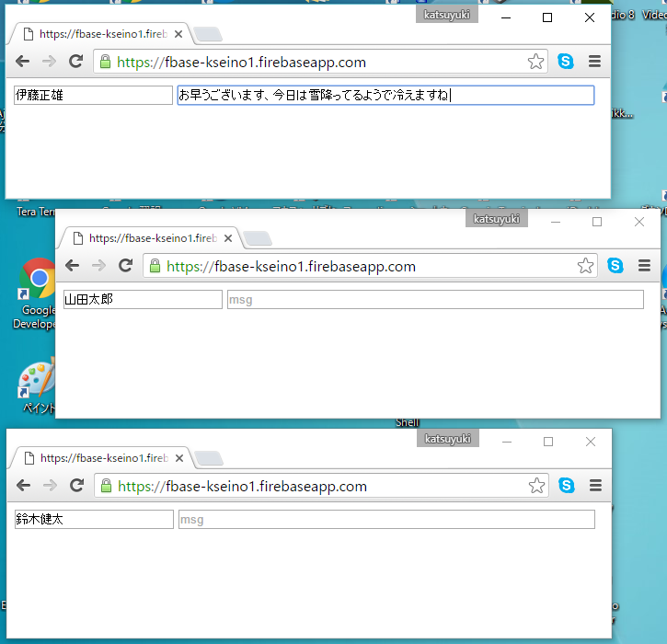Reload page in top browser window
Screen dimensions: 667x644
[75, 62]
